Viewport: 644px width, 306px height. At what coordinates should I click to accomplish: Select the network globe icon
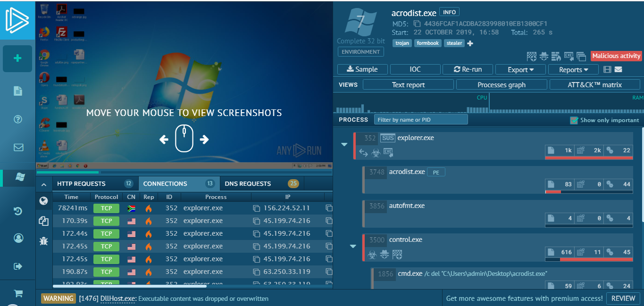pyautogui.click(x=43, y=201)
